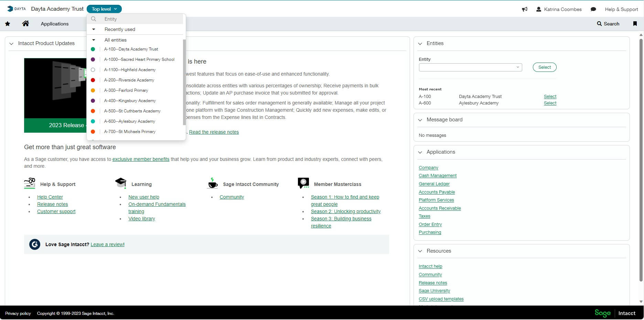Screen dimensions: 644x320
Task: Open Help & Support in header
Action: pyautogui.click(x=621, y=9)
